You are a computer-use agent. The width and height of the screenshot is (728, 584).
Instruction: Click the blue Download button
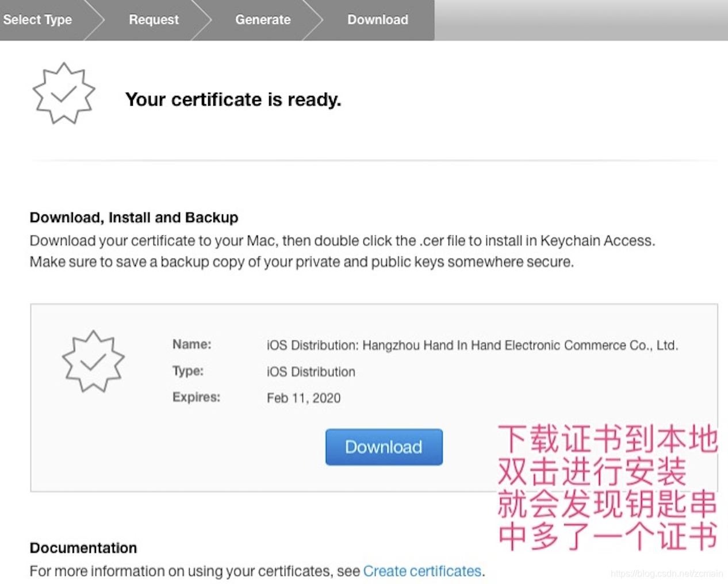point(384,447)
